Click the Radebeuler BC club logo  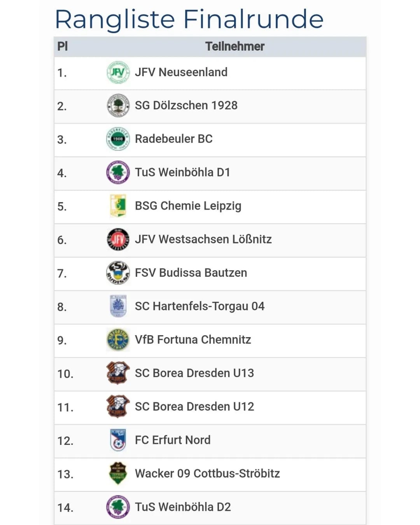(x=118, y=139)
